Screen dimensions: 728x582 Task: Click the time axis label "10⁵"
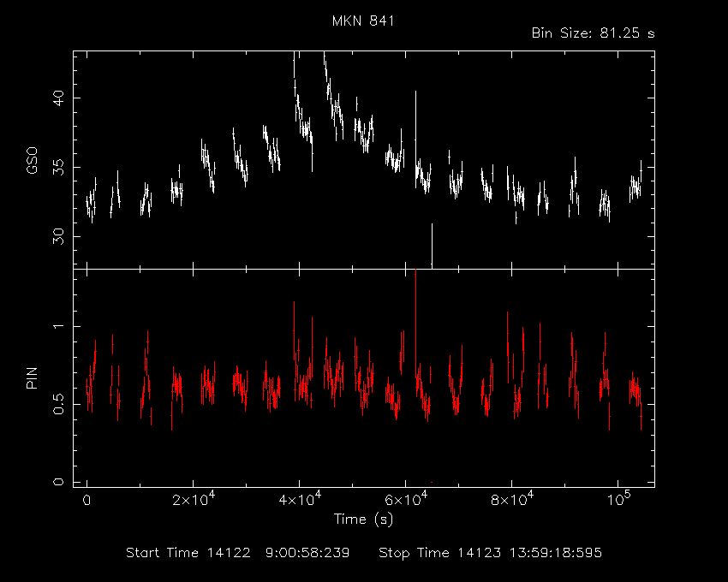click(x=619, y=499)
